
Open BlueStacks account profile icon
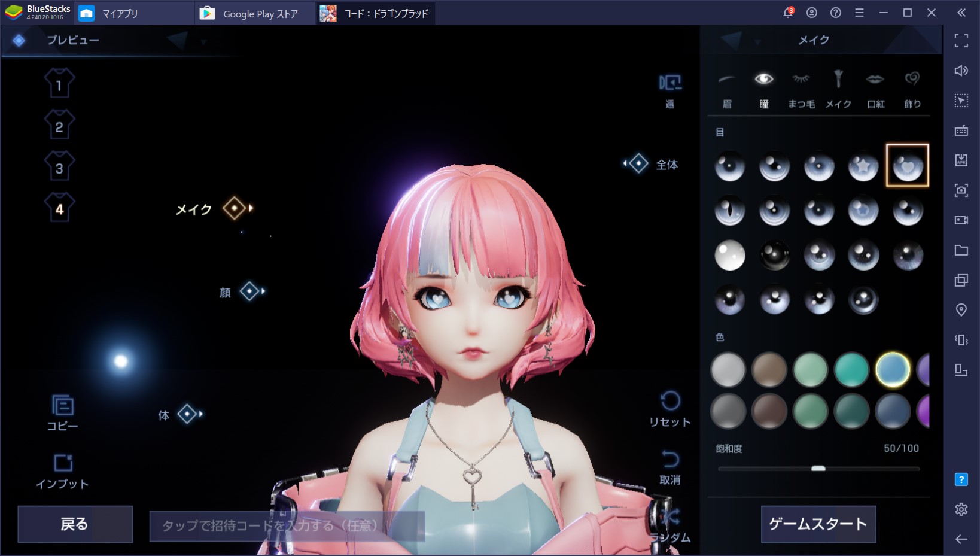coord(812,13)
